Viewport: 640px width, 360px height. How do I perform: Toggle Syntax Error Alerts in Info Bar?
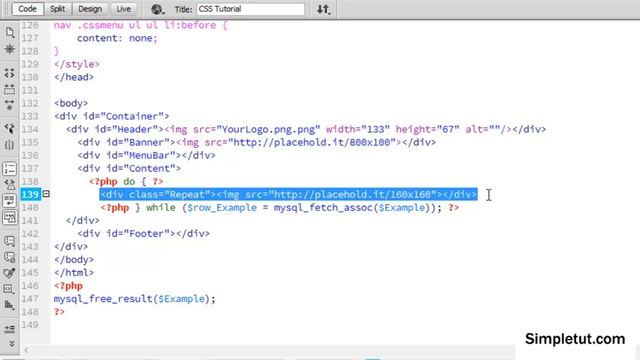click(x=10, y=217)
